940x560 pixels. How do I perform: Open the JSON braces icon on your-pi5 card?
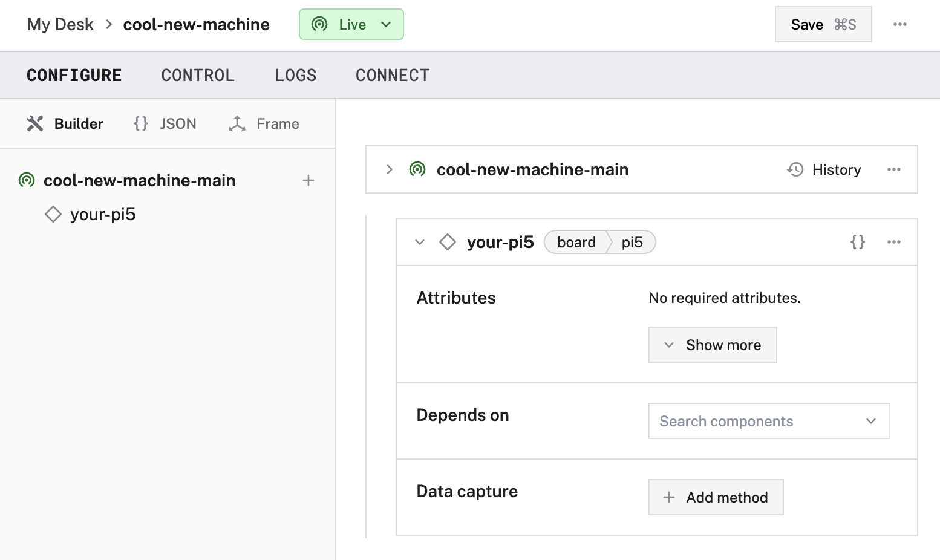[857, 242]
